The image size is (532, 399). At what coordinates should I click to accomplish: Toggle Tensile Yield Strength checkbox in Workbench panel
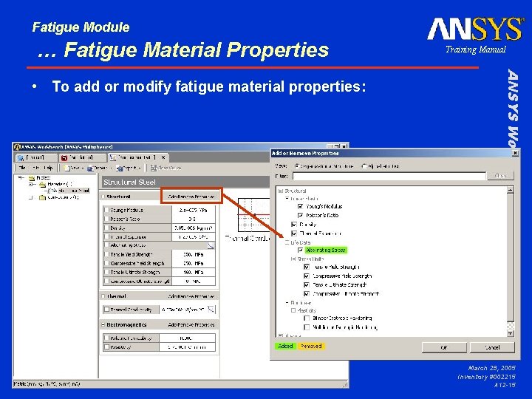106,254
